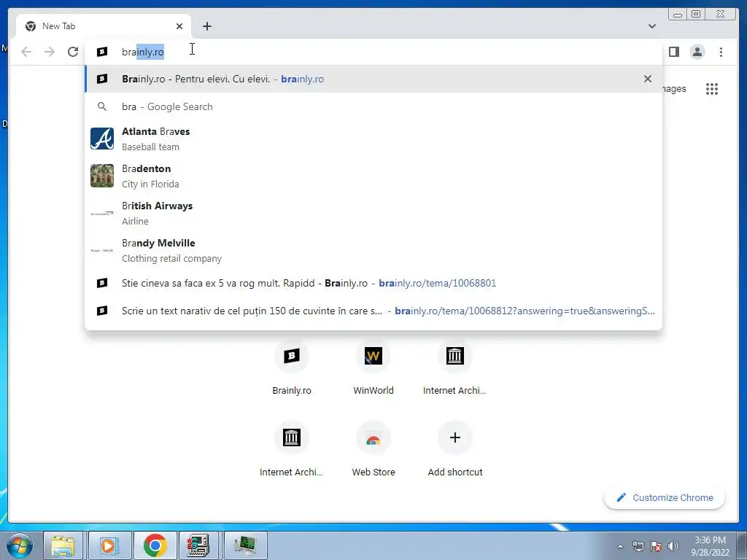
Task: Click the taskbar clock showing 3:36 PM
Action: pos(710,546)
